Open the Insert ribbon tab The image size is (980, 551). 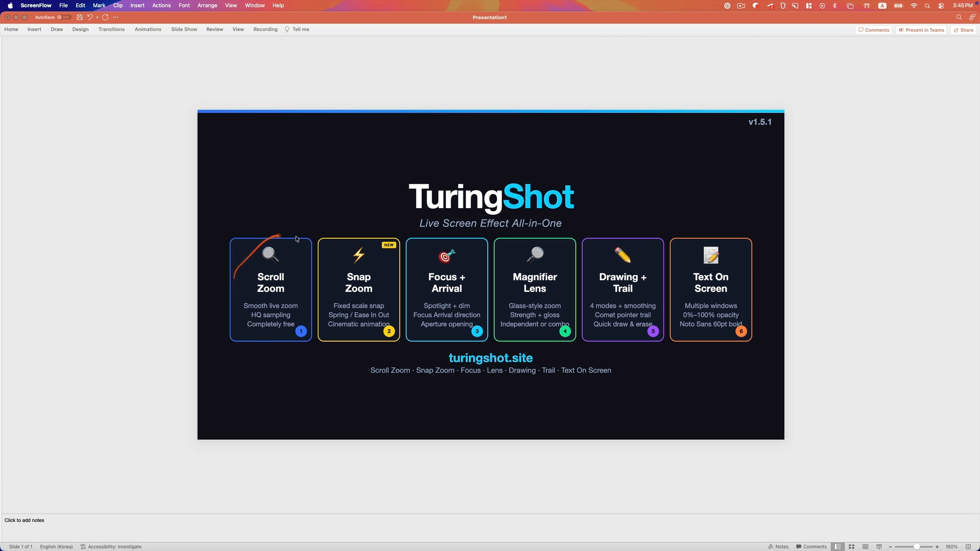tap(34, 30)
